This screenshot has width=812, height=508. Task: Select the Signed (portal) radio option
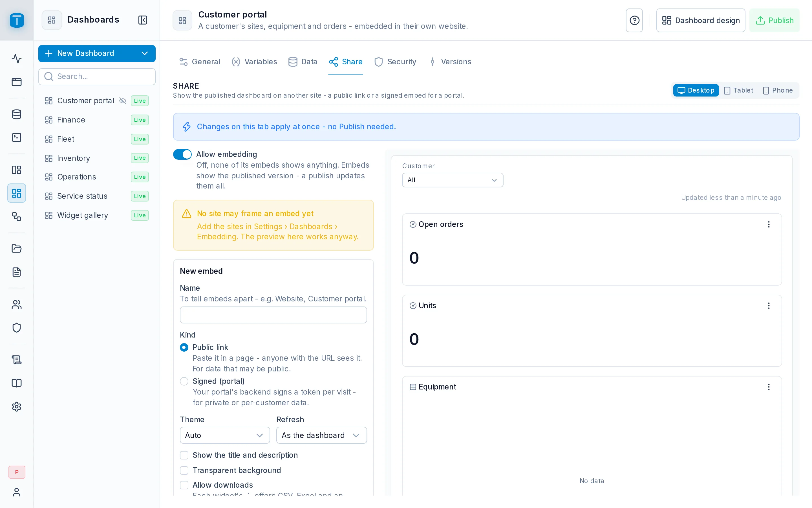[184, 381]
